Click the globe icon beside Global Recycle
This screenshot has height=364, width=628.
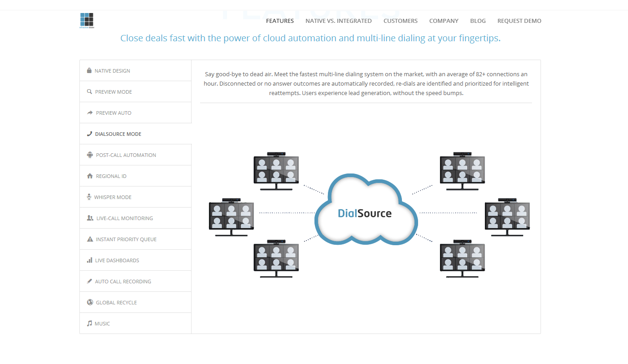pyautogui.click(x=90, y=302)
